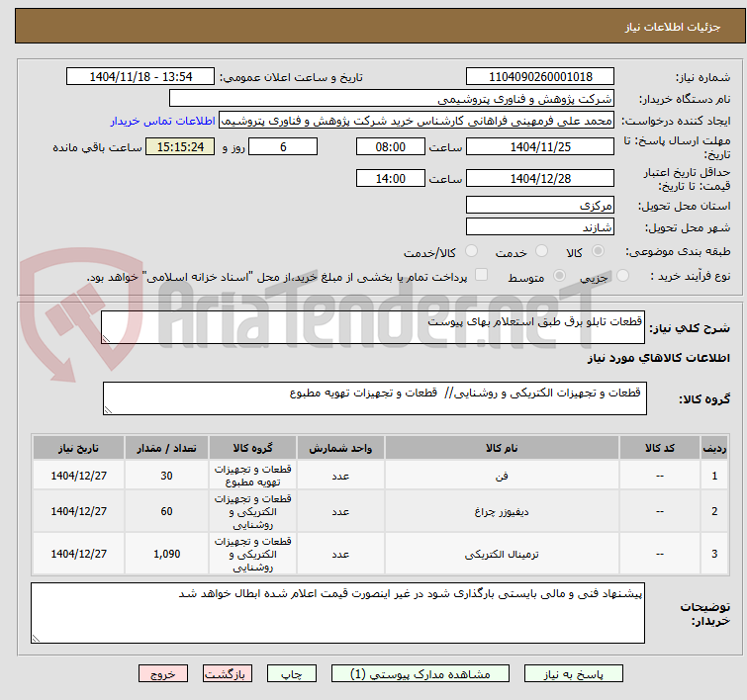Select the متوسط purchase type radio

point(559,275)
